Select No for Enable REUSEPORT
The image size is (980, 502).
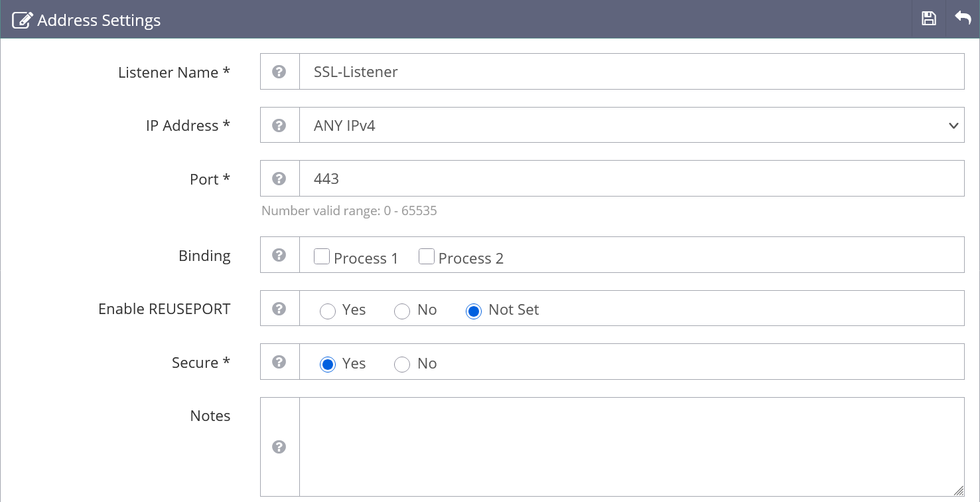click(402, 311)
